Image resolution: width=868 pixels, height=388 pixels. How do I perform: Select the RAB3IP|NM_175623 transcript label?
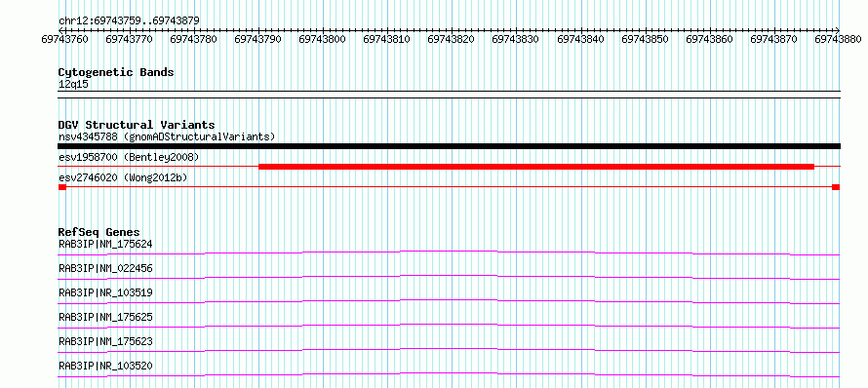tap(105, 341)
